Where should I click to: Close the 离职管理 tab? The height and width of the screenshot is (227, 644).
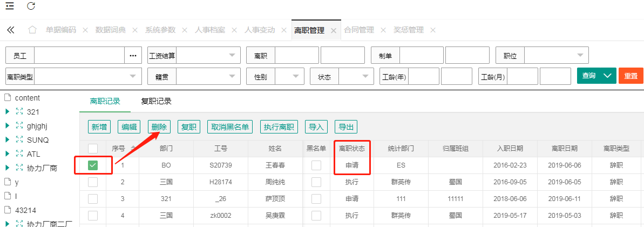coord(334,30)
